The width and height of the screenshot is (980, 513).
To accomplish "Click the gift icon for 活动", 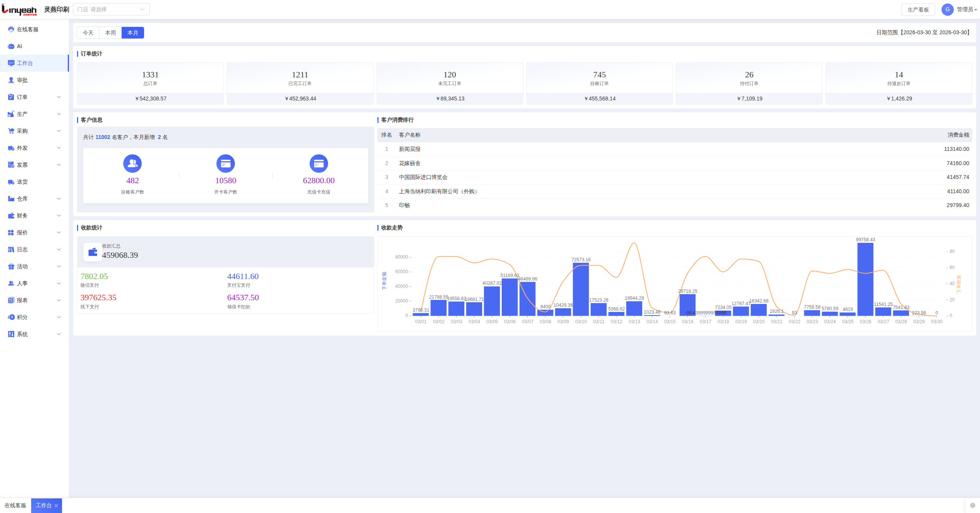I will coord(11,266).
